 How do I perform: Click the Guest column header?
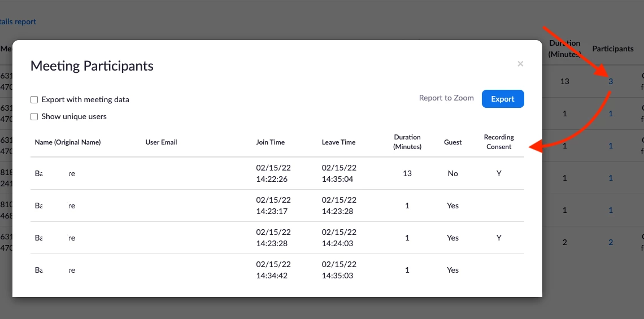coord(452,142)
